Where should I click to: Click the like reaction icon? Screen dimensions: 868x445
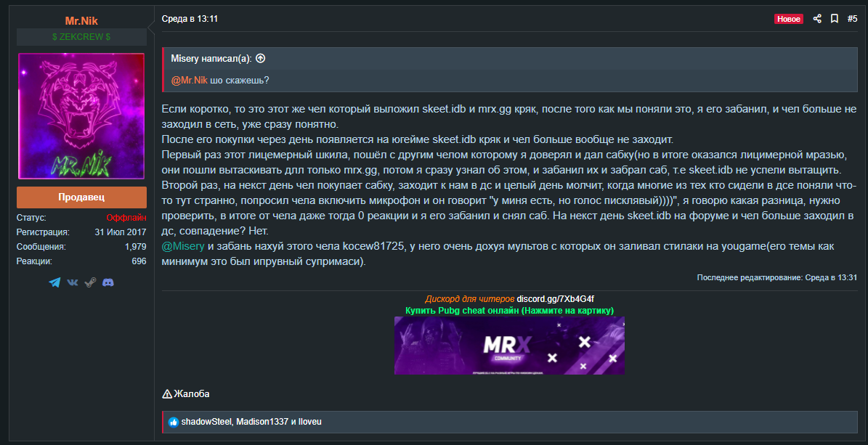coord(174,422)
